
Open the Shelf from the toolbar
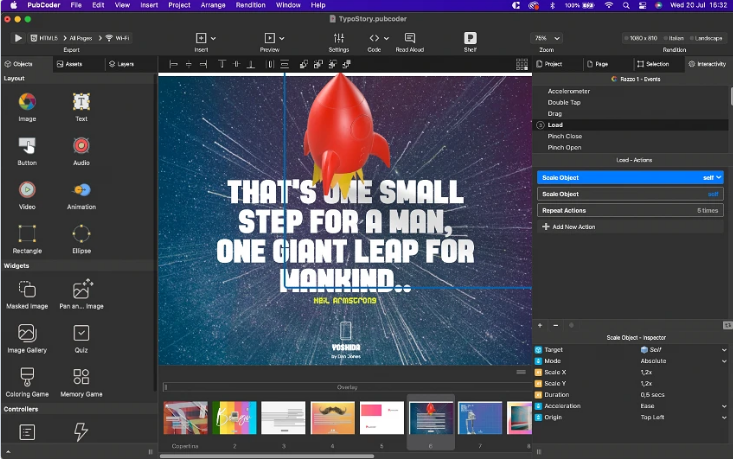[470, 38]
